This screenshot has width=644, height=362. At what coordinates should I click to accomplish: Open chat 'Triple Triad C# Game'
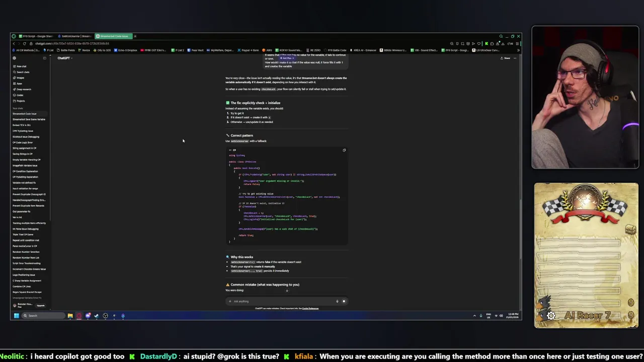[23, 234]
